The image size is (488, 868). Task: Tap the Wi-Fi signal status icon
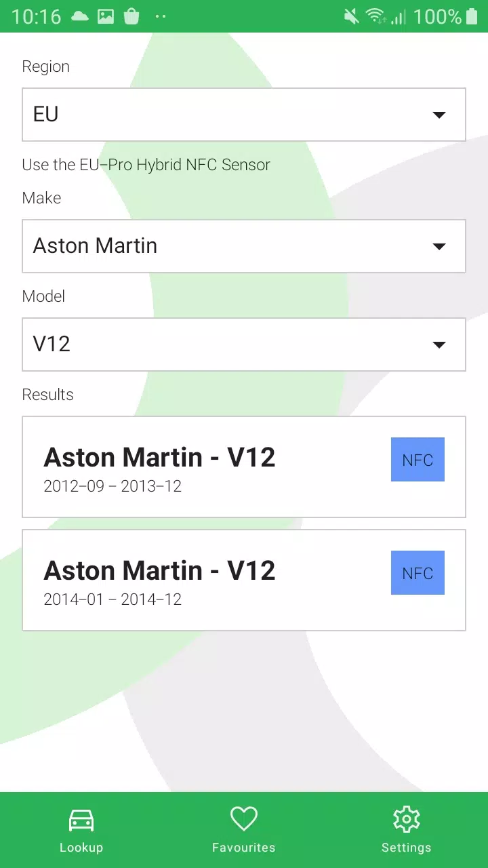(375, 16)
